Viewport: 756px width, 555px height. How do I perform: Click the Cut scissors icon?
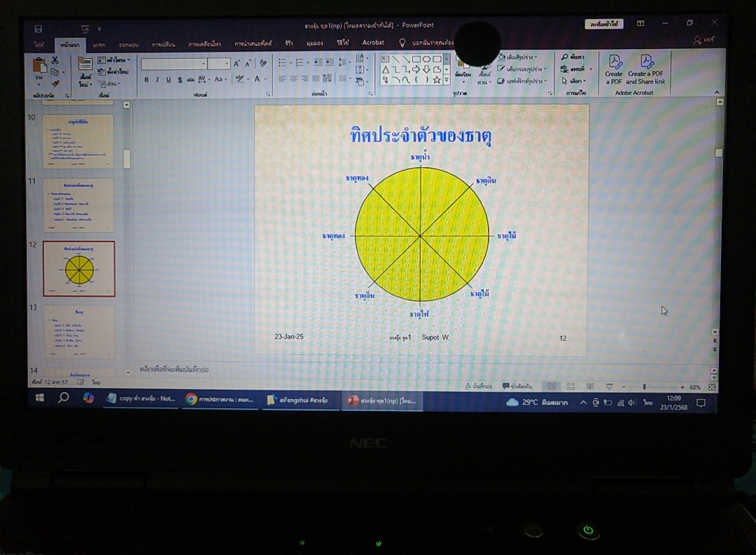[55, 61]
